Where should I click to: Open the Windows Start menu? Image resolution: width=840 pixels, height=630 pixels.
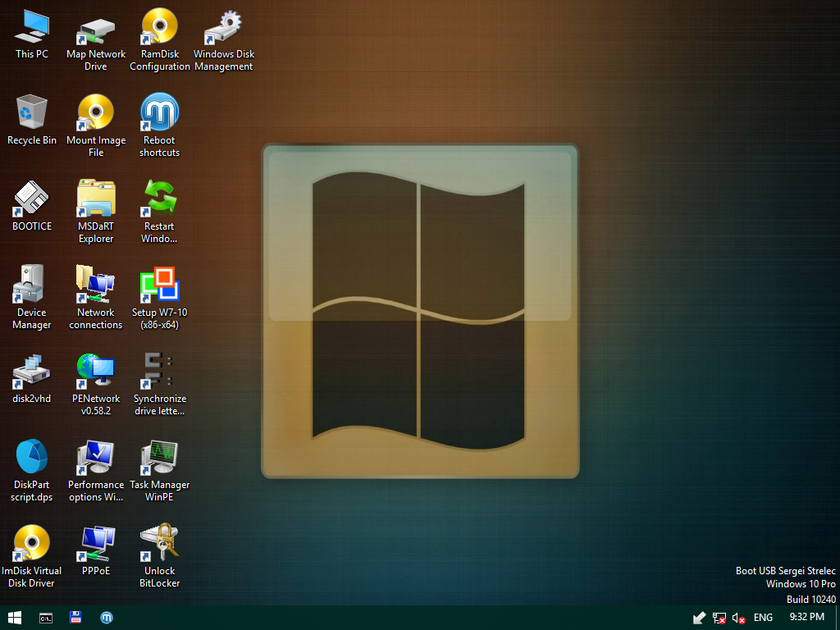click(x=15, y=618)
